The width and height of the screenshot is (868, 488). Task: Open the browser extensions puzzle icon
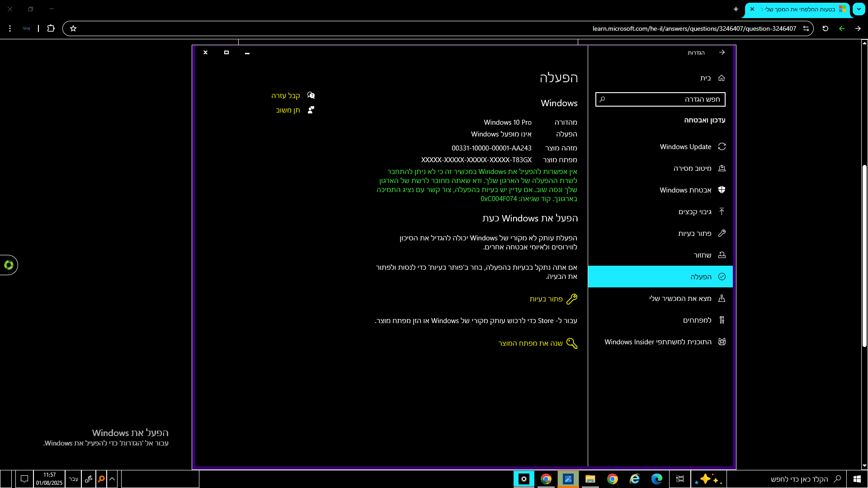pos(51,28)
